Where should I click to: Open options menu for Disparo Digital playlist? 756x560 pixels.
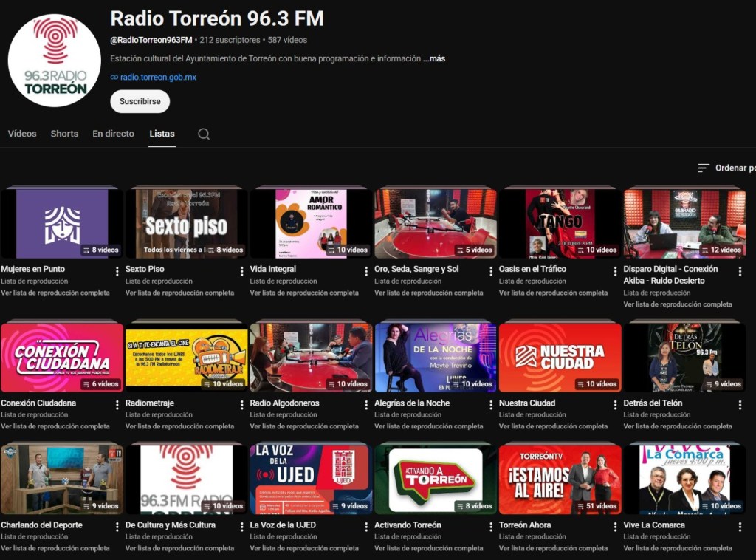tap(740, 272)
